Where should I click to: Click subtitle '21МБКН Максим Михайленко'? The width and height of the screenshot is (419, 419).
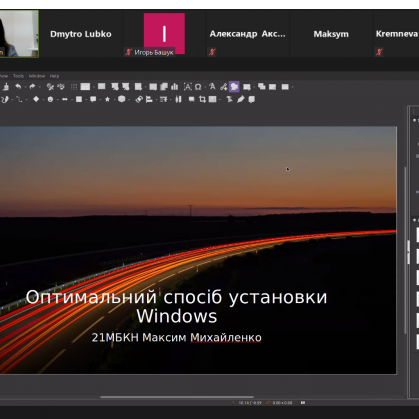click(x=177, y=337)
